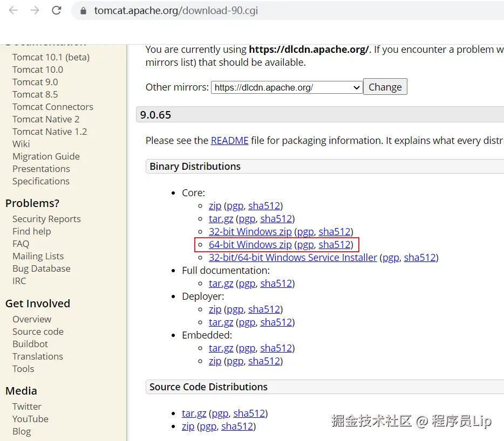The width and height of the screenshot is (504, 441).
Task: Download the Deployer tar.gz
Action: coord(221,322)
